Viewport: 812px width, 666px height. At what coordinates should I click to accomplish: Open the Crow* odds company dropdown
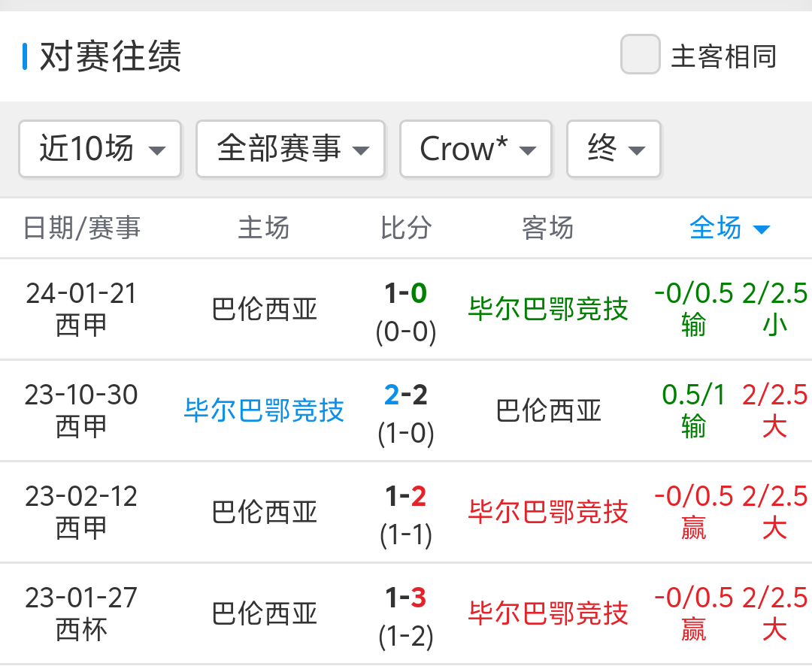[x=475, y=149]
